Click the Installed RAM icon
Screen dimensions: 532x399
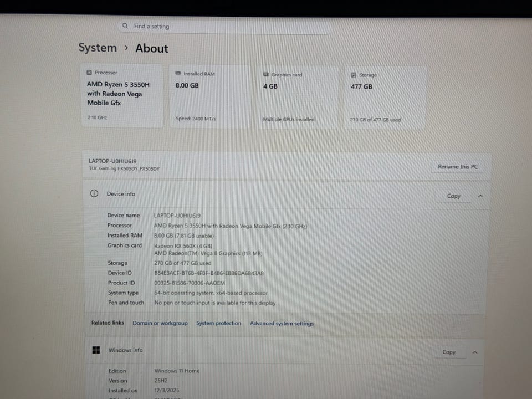click(178, 73)
